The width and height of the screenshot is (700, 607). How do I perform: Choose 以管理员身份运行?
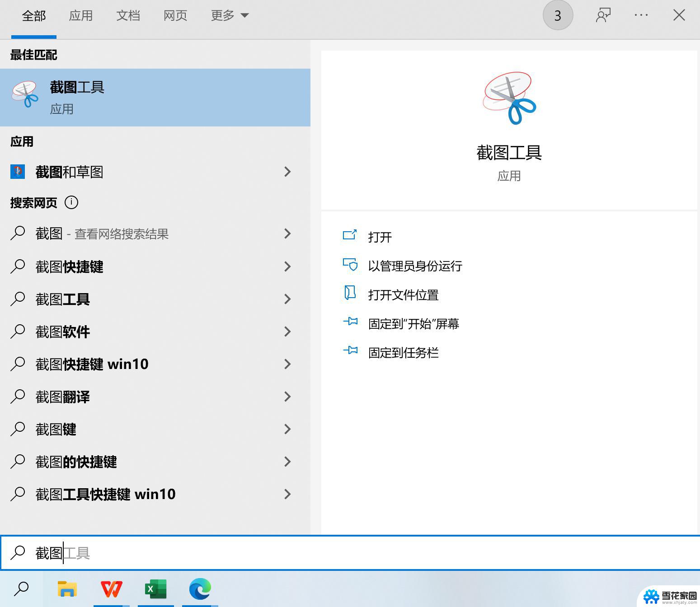415,266
